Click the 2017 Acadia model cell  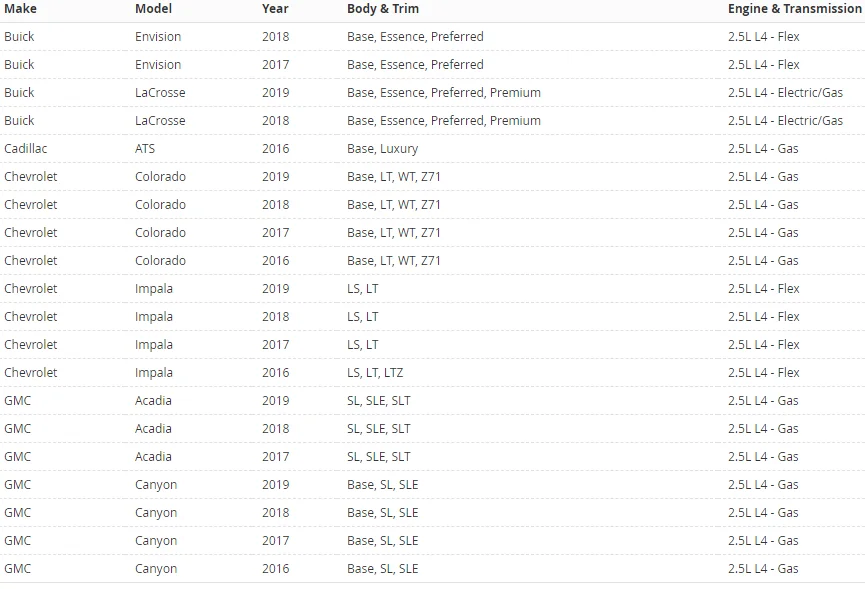pyautogui.click(x=153, y=457)
